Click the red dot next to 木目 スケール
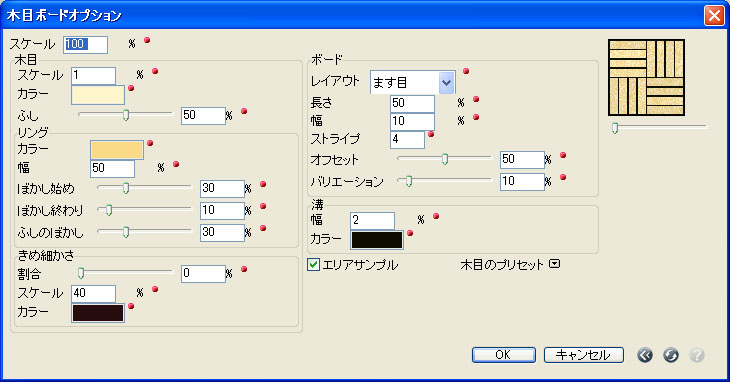Screen dimensions: 730x382 pos(155,71)
